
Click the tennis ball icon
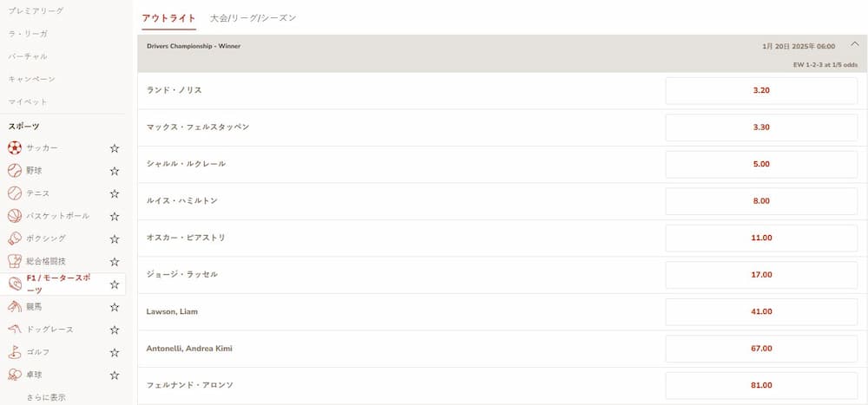click(15, 193)
